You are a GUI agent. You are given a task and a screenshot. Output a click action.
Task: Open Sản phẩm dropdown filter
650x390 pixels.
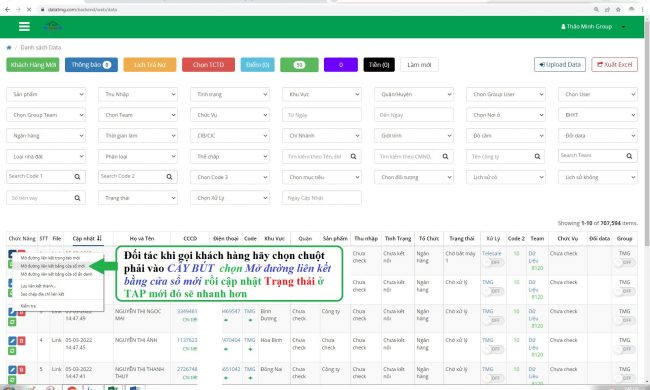pos(46,94)
